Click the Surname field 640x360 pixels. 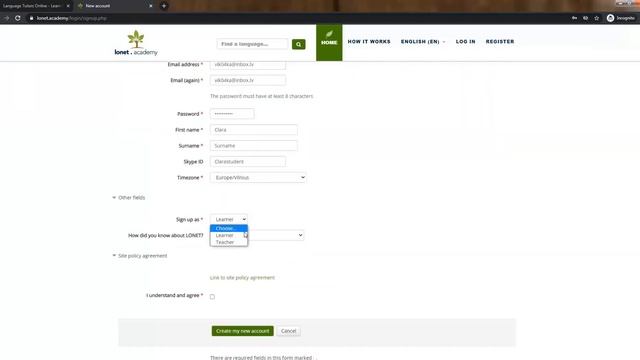pyautogui.click(x=253, y=146)
